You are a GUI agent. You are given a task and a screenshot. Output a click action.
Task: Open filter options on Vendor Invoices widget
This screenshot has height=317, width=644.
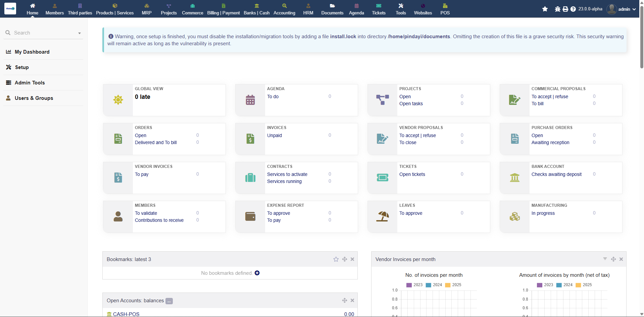click(605, 259)
